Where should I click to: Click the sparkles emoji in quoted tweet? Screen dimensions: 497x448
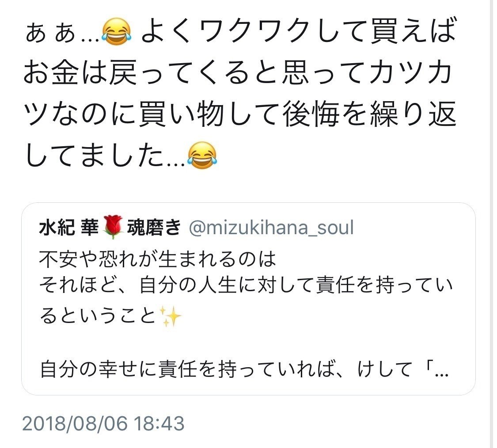170,316
